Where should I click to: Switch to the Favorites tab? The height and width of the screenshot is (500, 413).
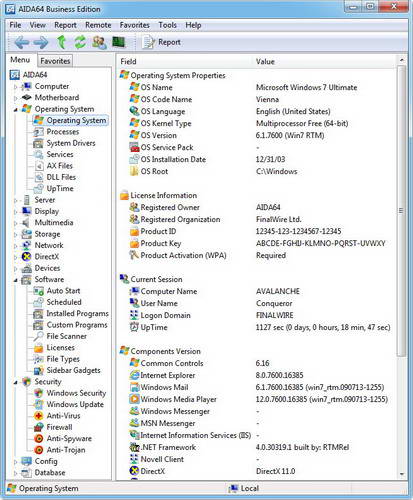coord(55,61)
